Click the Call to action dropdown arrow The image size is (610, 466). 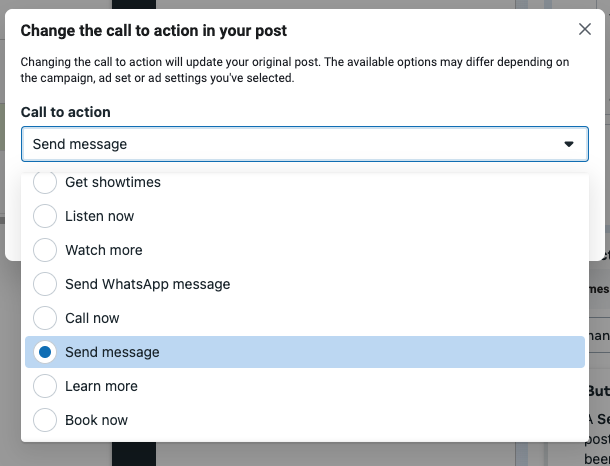[569, 144]
